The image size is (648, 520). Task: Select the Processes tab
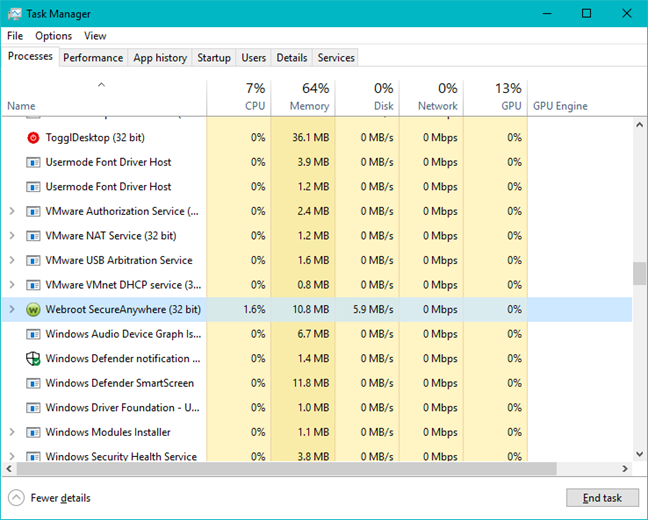point(30,56)
